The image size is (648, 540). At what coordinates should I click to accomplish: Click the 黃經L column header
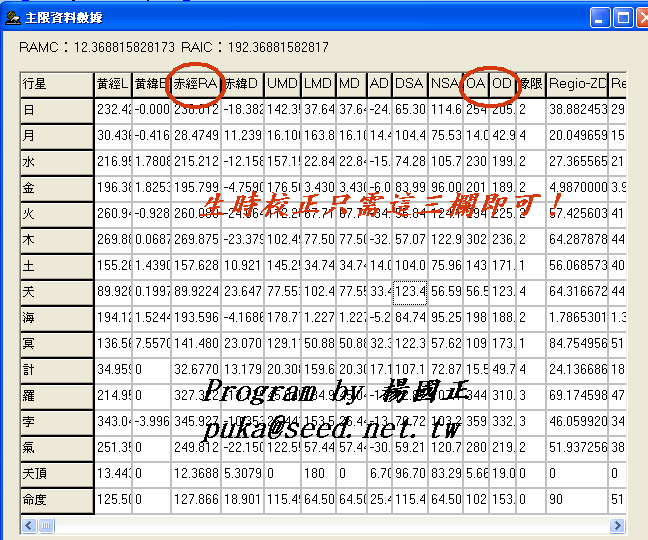113,84
